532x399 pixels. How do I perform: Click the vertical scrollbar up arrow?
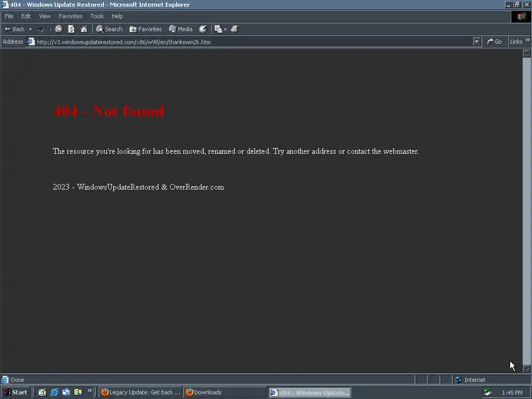point(527,54)
